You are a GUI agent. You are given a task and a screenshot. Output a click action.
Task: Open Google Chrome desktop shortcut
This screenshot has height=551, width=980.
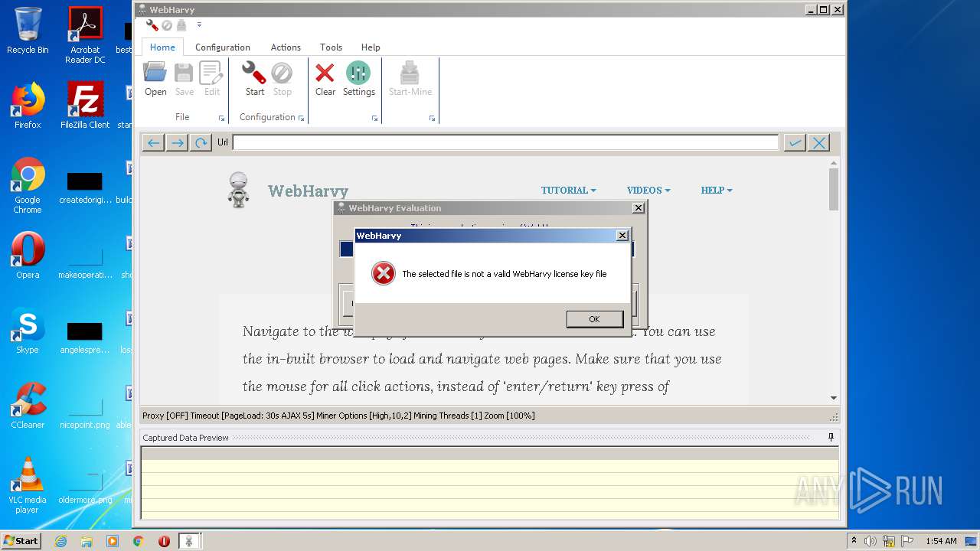[x=28, y=185]
